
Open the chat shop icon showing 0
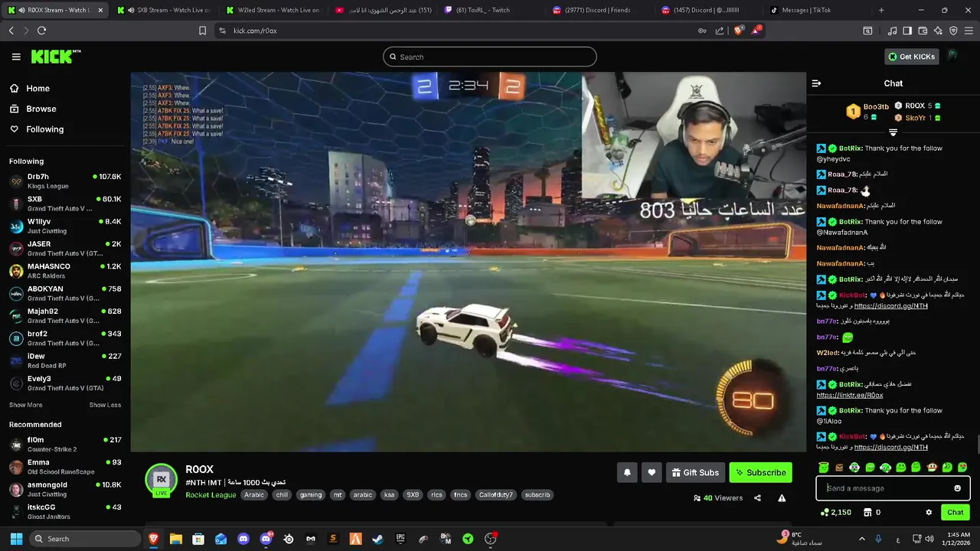point(872,513)
